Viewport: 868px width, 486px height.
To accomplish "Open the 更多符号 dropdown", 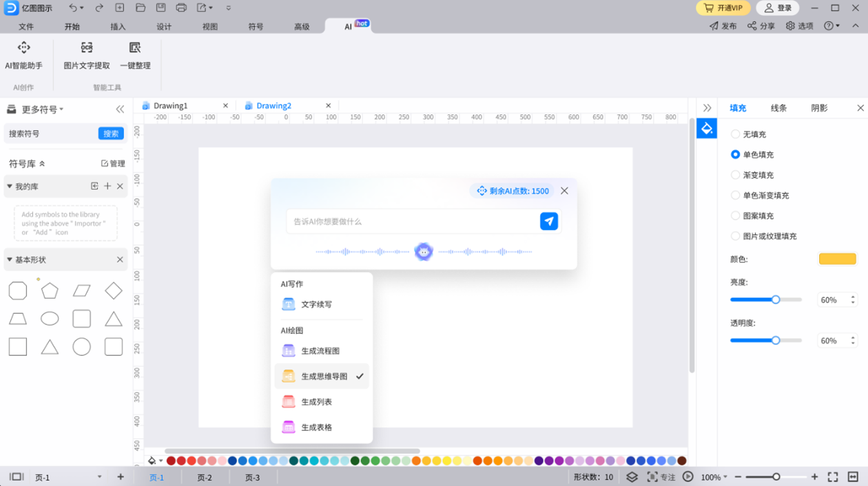I will coord(42,109).
